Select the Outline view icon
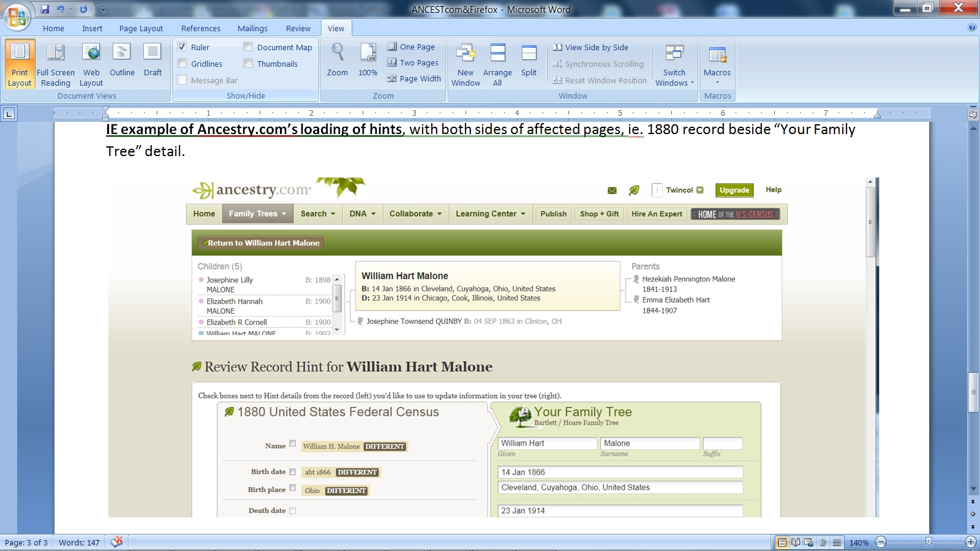This screenshot has width=980, height=551. [122, 61]
